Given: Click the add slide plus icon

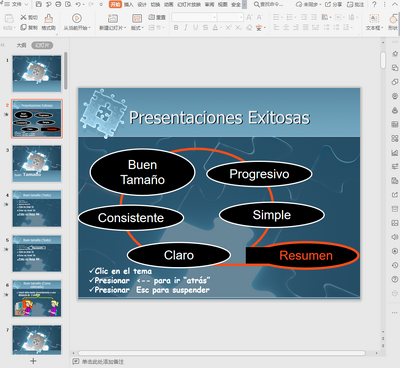Looking at the screenshot, I should [33, 361].
